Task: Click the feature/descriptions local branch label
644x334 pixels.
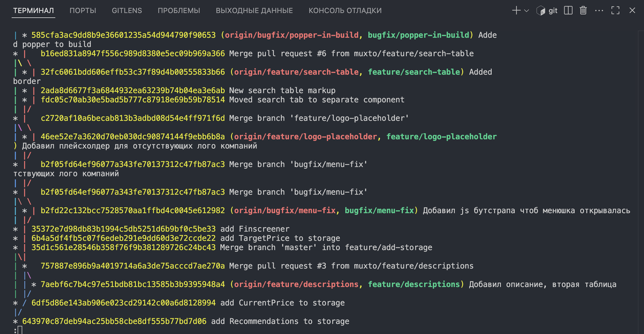Action: [414, 284]
